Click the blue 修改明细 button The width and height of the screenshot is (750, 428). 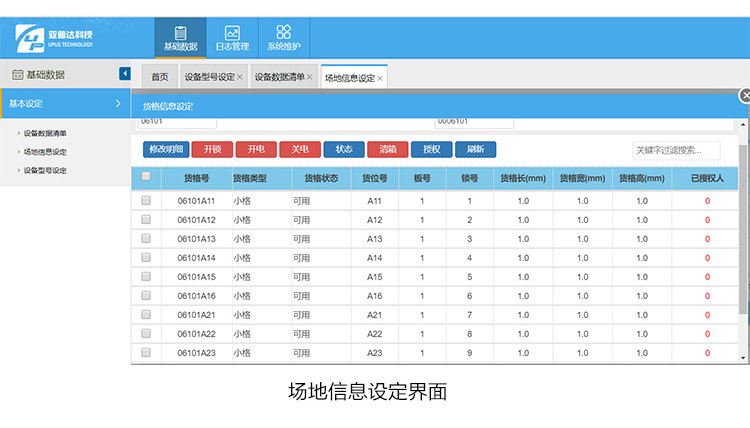166,149
